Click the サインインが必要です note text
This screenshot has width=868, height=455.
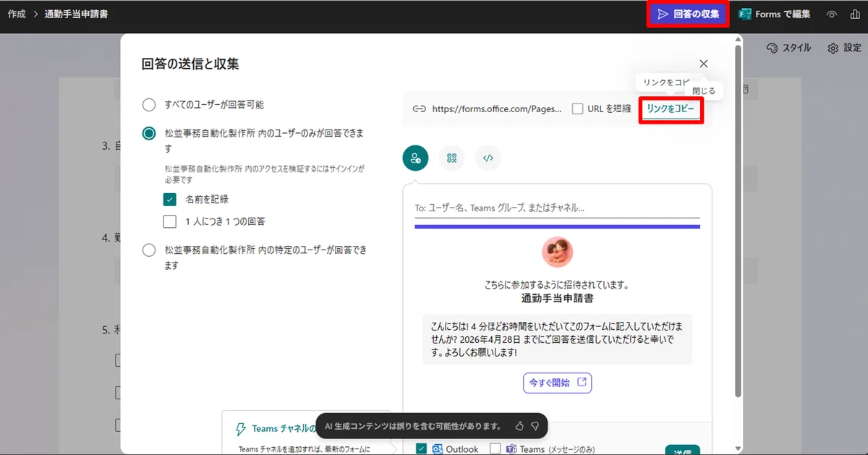(265, 174)
